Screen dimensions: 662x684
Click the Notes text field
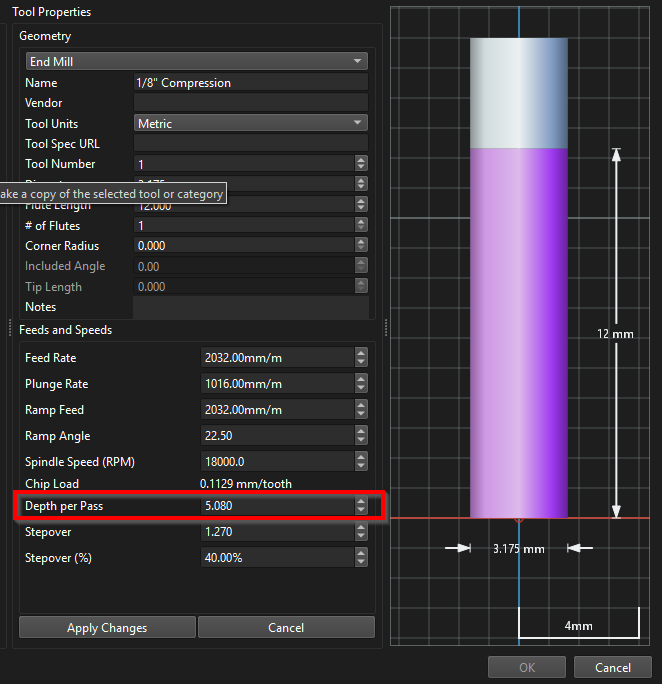tap(250, 308)
